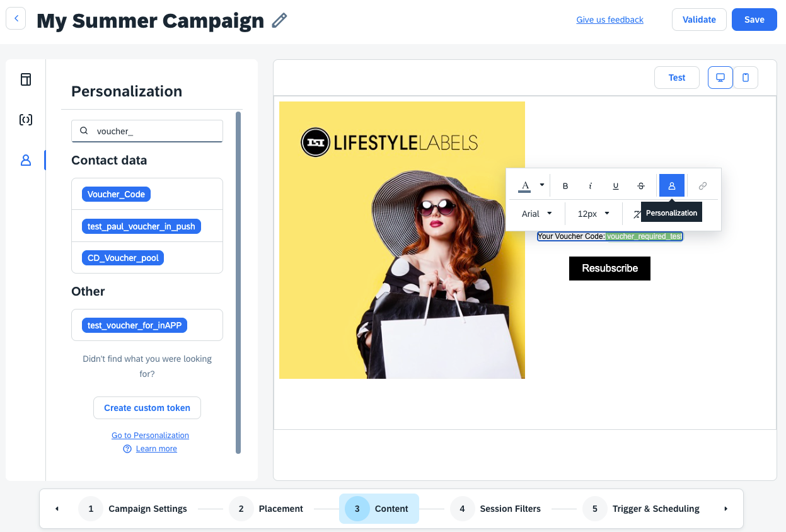Open text color picker letter A
Screen dimensions: 786x532
coord(525,185)
